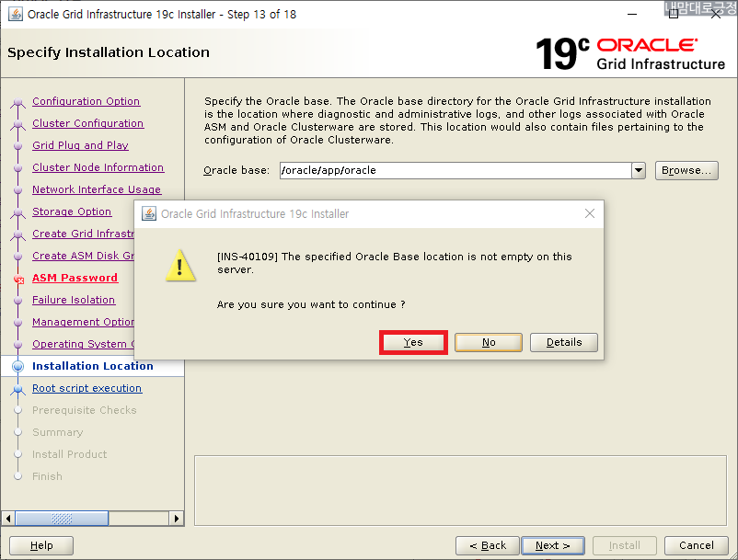
Task: Expand the Oracle base path dropdown
Action: click(639, 170)
